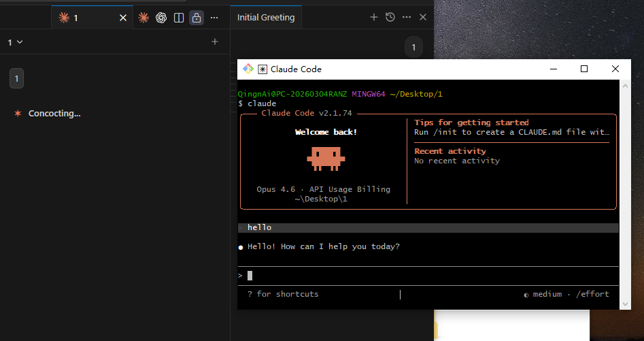Click the 'No recent activity' text
644x341 pixels.
[457, 161]
